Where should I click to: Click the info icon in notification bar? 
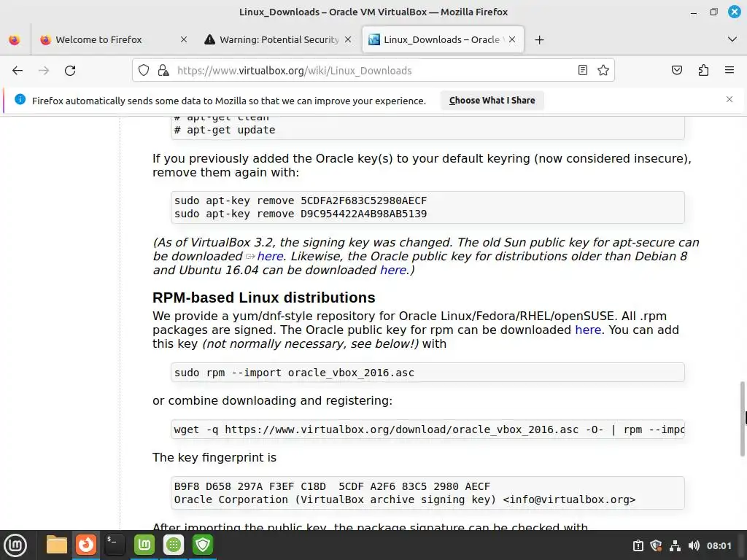tap(20, 99)
